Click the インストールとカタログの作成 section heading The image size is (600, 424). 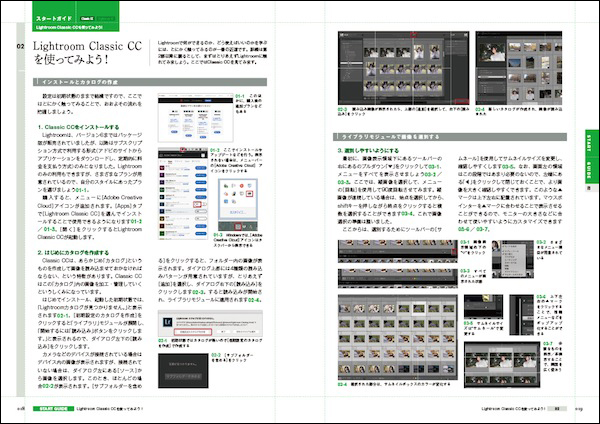(x=75, y=82)
